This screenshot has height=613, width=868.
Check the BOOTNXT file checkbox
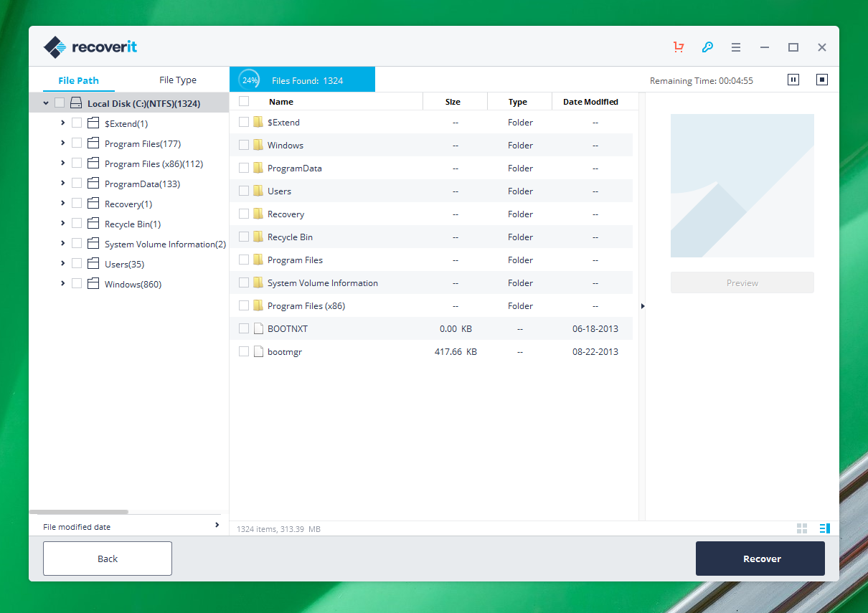click(x=244, y=328)
